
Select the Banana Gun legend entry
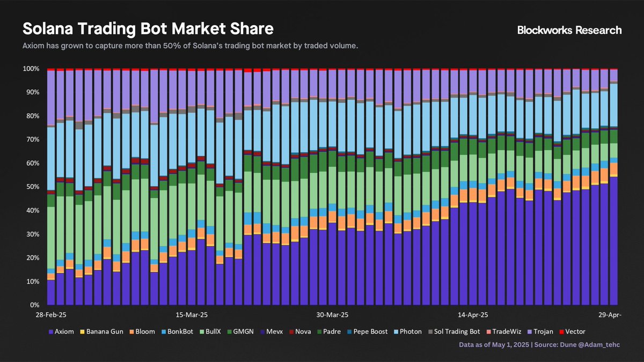pyautogui.click(x=102, y=332)
